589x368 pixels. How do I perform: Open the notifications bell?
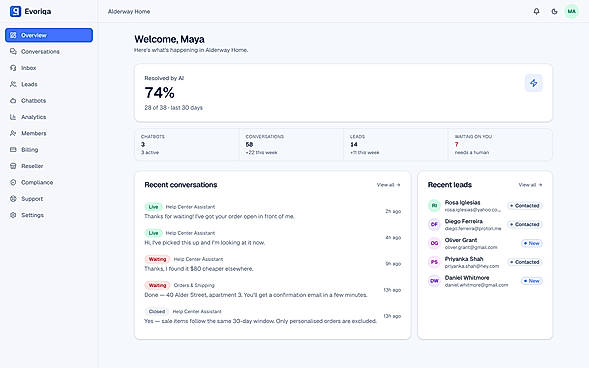536,11
